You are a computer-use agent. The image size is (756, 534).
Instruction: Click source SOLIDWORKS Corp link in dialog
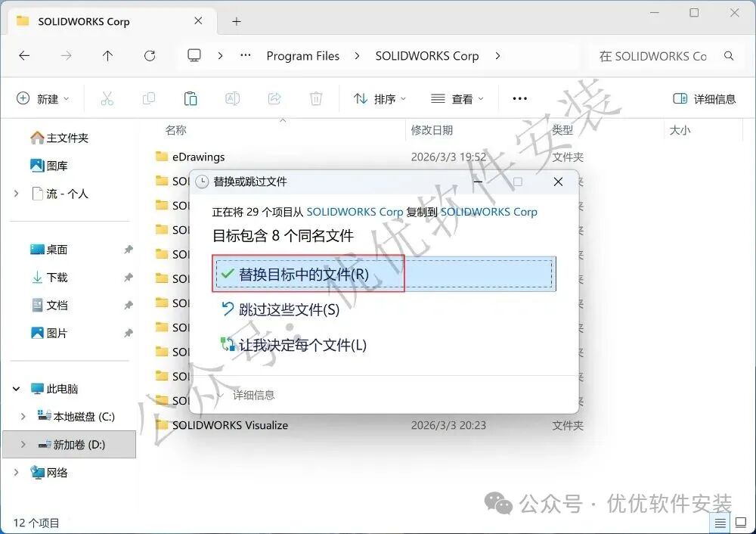pos(355,212)
